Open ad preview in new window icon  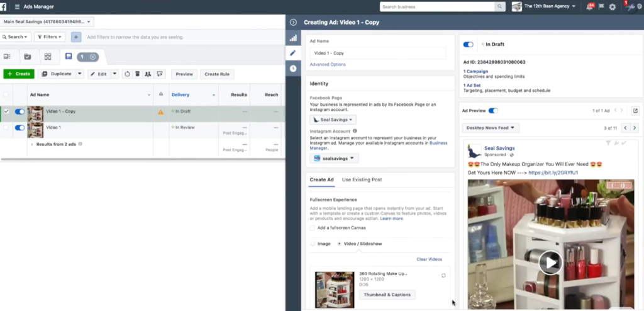(x=635, y=111)
